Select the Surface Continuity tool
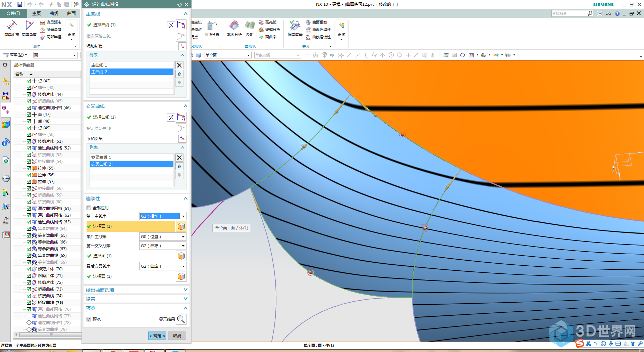 coord(318,30)
